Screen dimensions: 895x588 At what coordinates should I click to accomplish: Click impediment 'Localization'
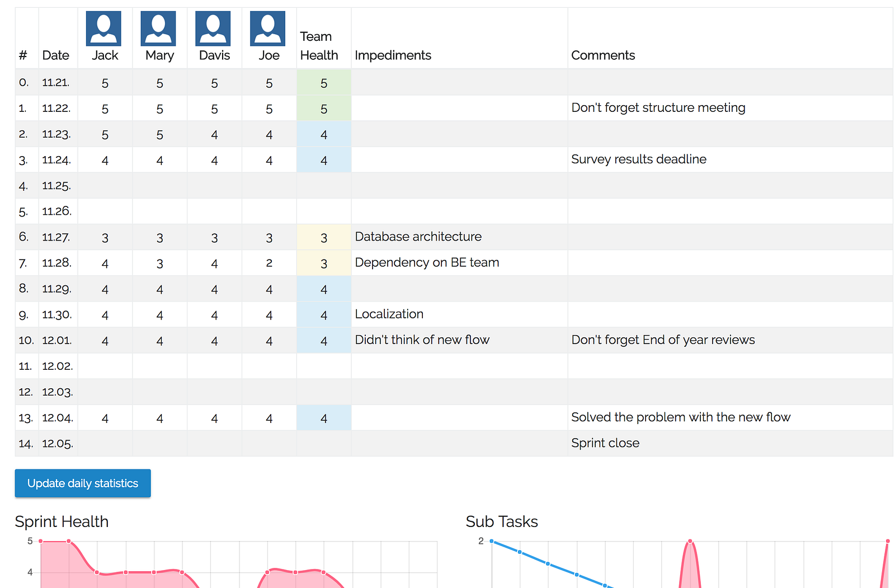coord(389,314)
